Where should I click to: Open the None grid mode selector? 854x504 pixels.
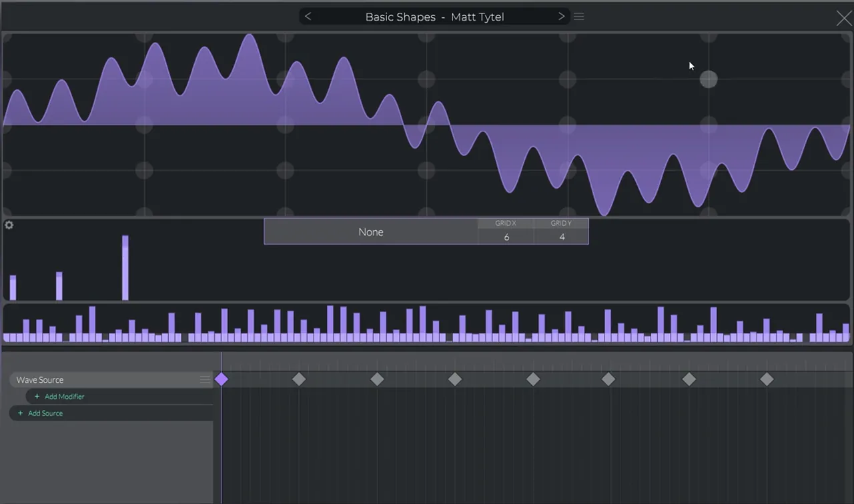(x=371, y=232)
